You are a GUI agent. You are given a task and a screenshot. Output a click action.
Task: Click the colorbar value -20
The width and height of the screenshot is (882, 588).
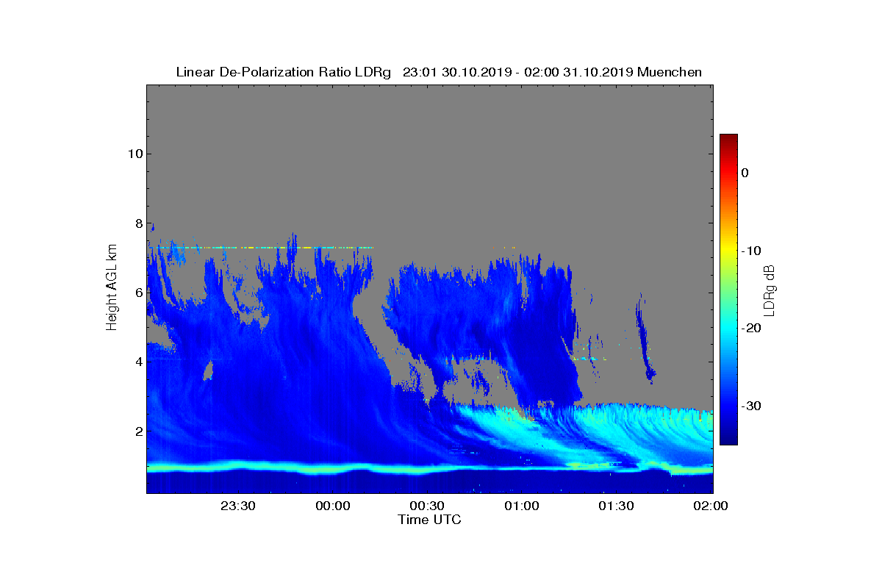click(x=750, y=329)
